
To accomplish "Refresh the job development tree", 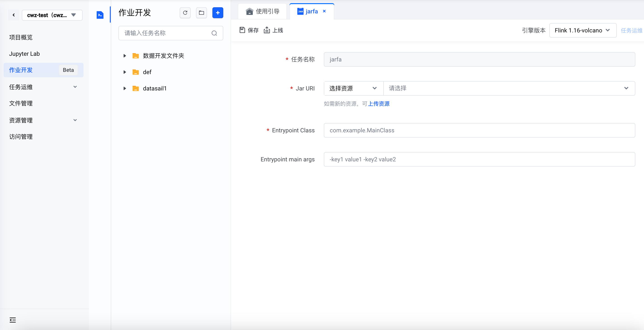I will [185, 13].
